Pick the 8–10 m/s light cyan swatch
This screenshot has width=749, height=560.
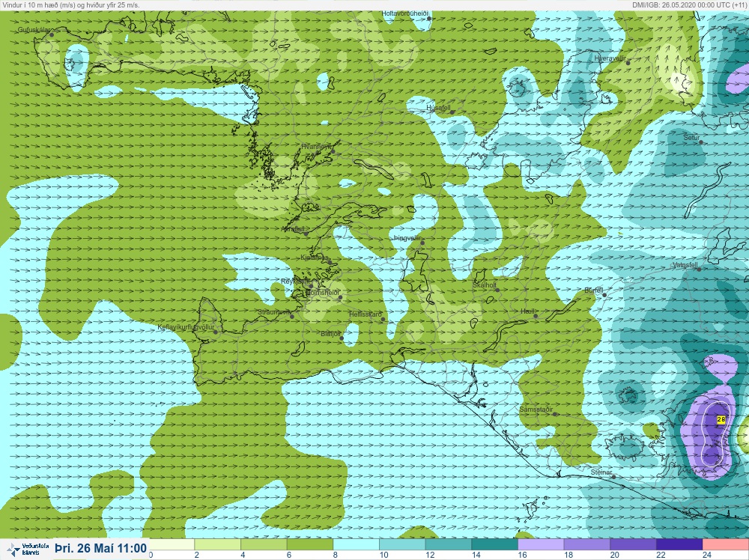[356, 544]
